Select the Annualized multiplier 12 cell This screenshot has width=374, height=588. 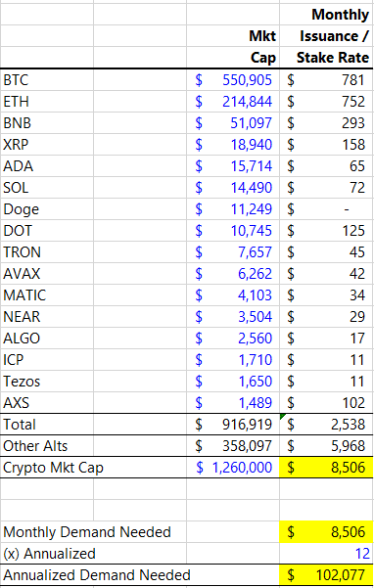tap(326, 554)
